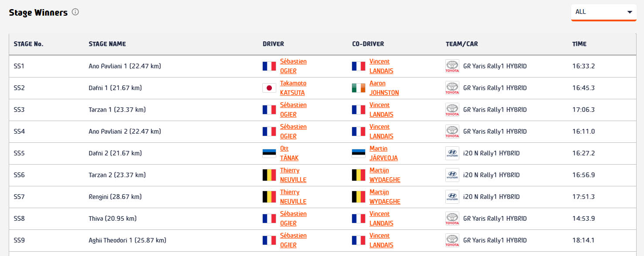Click the Irish flag beside Aaron Johnston
This screenshot has width=644, height=256.
(x=359, y=88)
